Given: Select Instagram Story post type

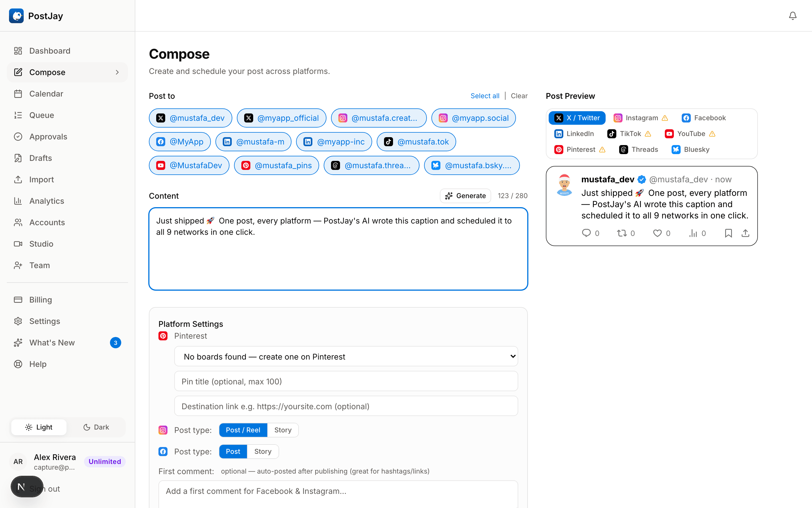Looking at the screenshot, I should [283, 430].
